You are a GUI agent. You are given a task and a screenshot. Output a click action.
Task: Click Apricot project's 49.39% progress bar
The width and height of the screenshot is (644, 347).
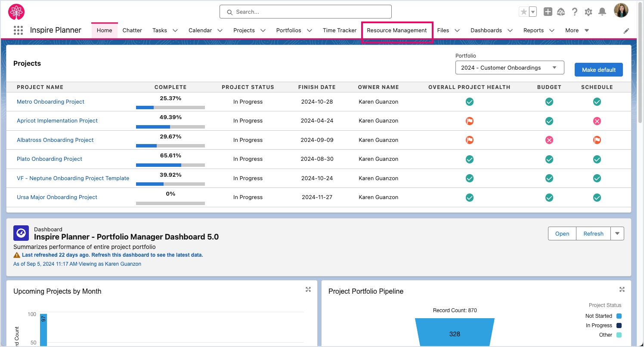coord(170,127)
